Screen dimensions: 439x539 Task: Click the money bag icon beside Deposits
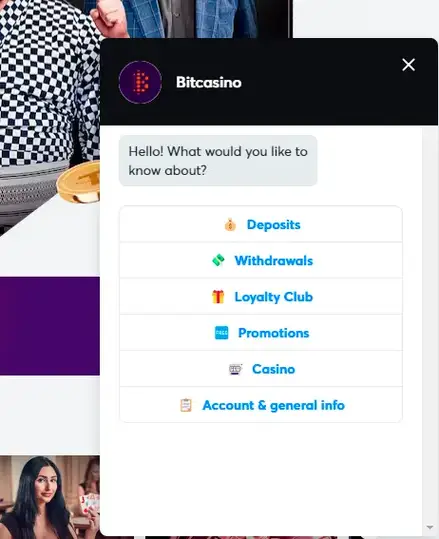pos(230,225)
